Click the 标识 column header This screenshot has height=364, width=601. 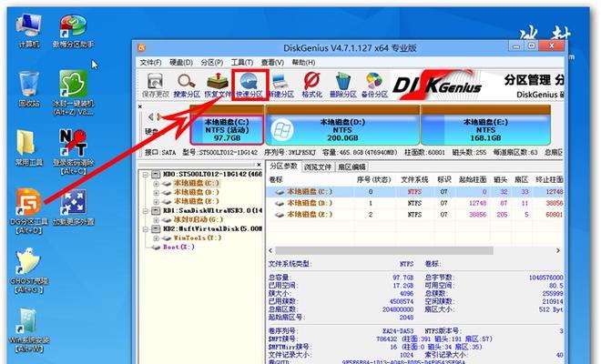(x=444, y=179)
